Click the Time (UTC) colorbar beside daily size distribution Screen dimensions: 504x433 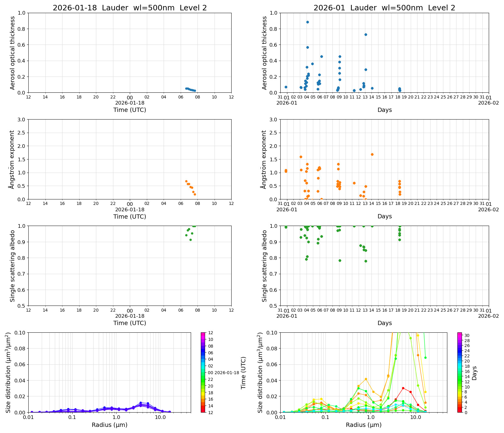pos(203,372)
